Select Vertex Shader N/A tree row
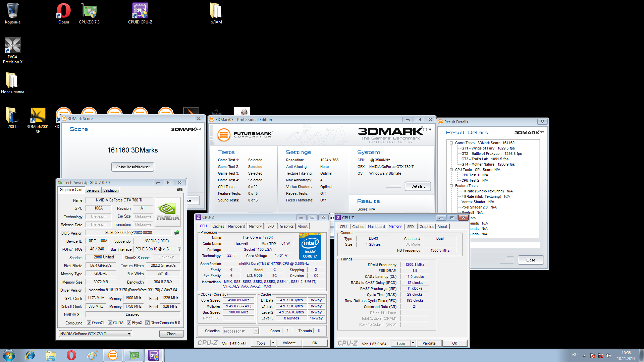This screenshot has height=362, width=644. coord(478,202)
